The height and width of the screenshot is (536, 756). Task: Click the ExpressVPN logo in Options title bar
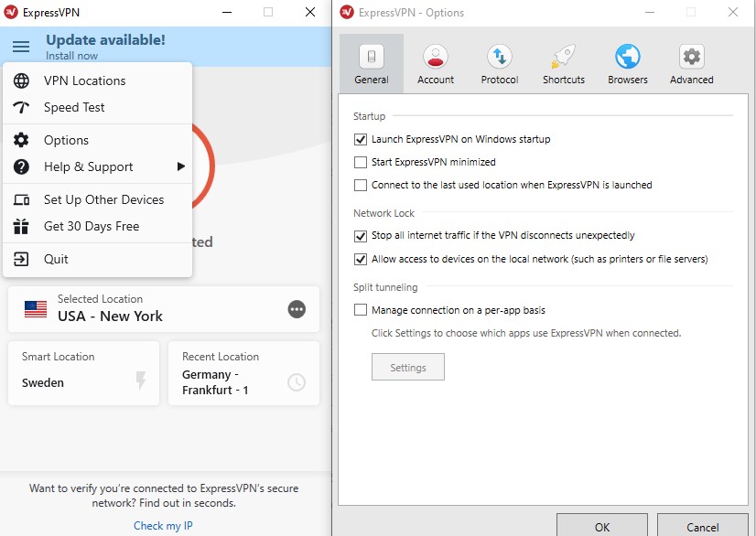347,12
